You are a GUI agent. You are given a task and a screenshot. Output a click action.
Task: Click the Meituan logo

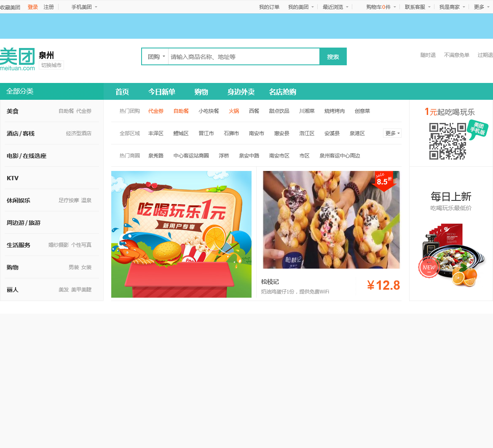(17, 59)
